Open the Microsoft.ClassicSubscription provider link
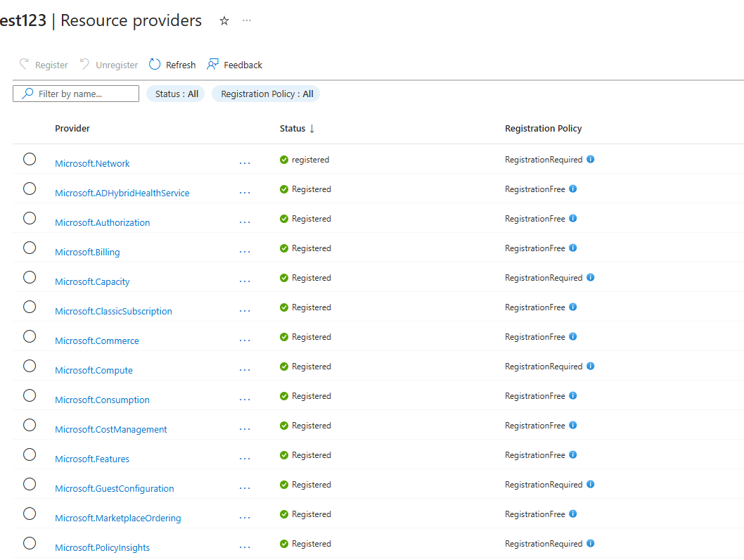The height and width of the screenshot is (560, 744). 113,311
